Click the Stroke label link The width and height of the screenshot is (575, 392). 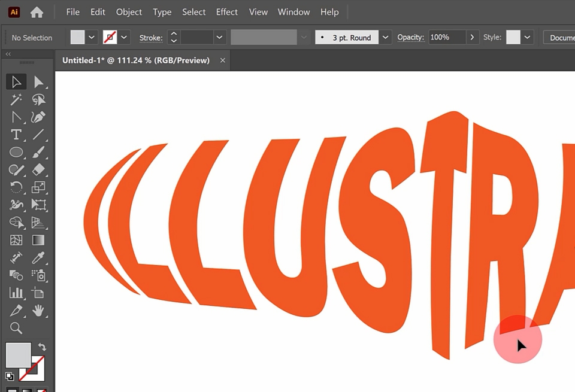(151, 38)
